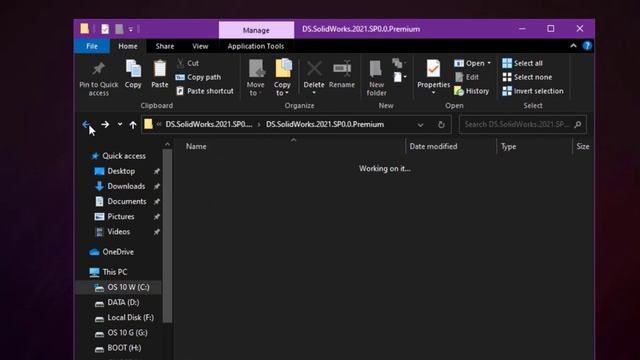The height and width of the screenshot is (360, 640).
Task: Go forward with the Forward arrow
Action: click(105, 124)
